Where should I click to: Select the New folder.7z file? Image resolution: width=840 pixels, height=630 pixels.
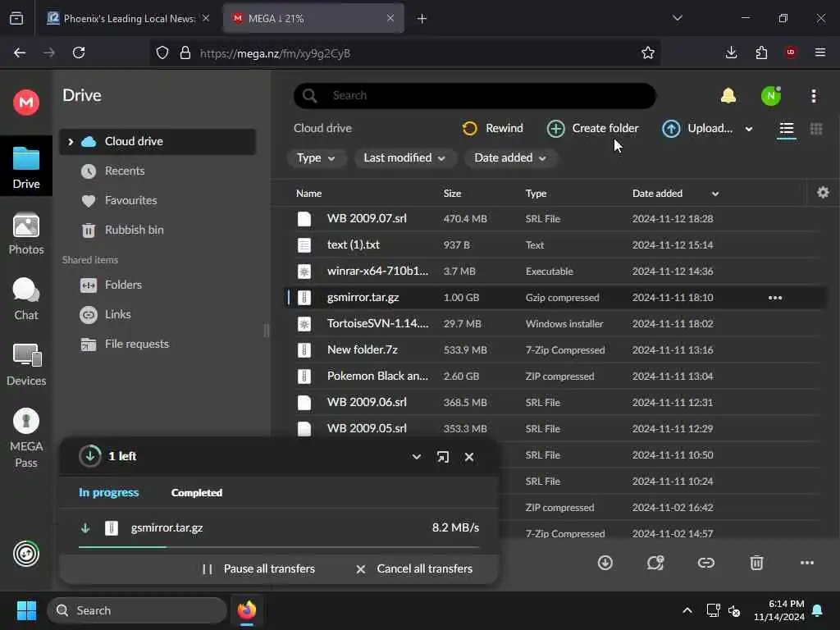[x=555, y=349]
